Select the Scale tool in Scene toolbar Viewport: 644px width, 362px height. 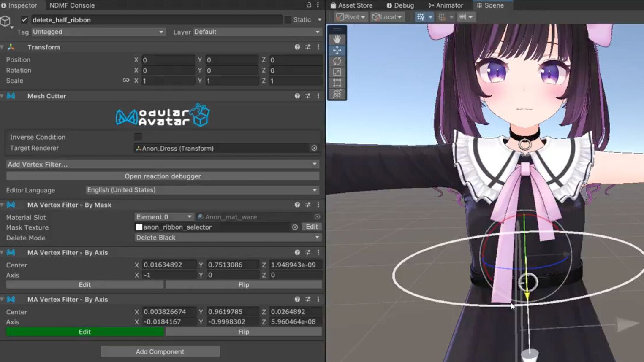point(337,72)
